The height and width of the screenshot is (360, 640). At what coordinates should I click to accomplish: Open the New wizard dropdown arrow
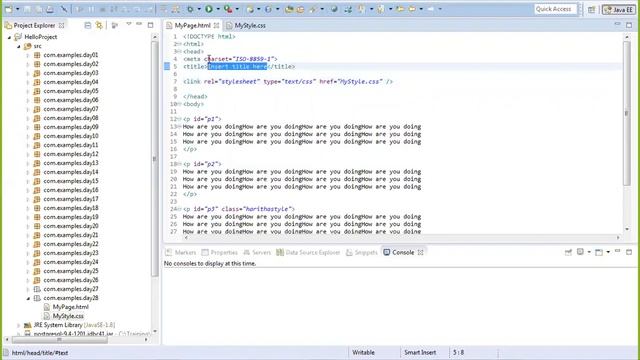tap(18, 9)
